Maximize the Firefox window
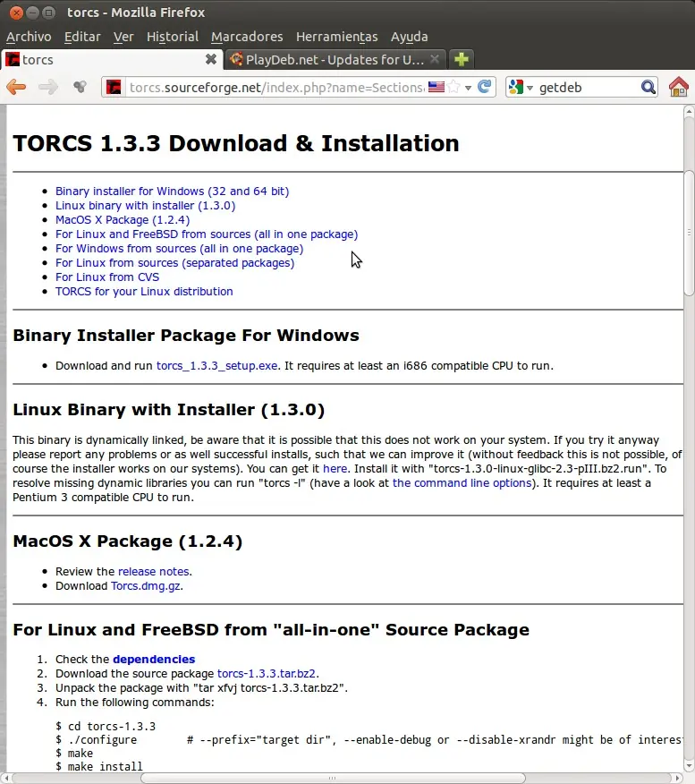Image resolution: width=695 pixels, height=784 pixels. [x=48, y=13]
